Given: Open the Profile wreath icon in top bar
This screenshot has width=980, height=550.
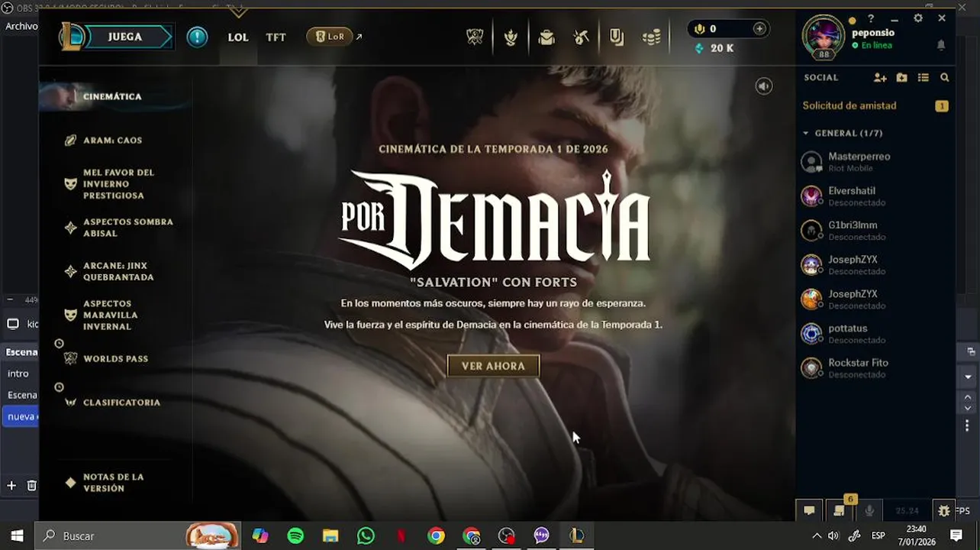Looking at the screenshot, I should tap(511, 37).
